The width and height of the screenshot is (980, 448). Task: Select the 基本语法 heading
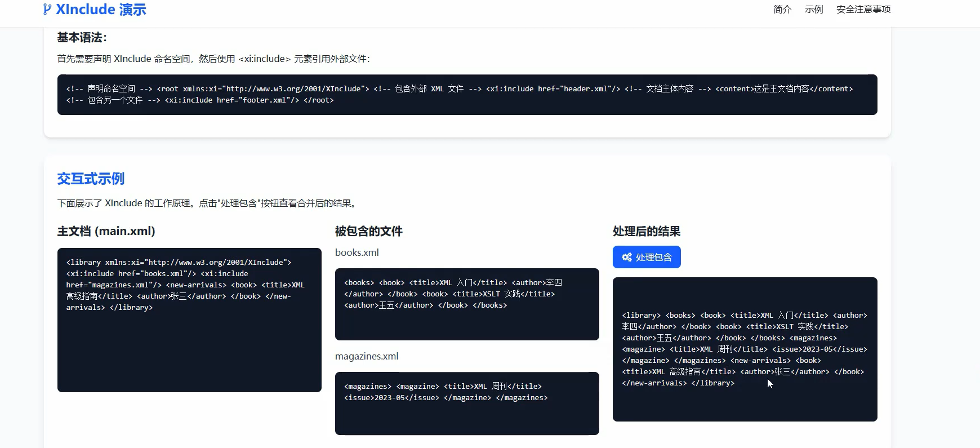pyautogui.click(x=82, y=38)
